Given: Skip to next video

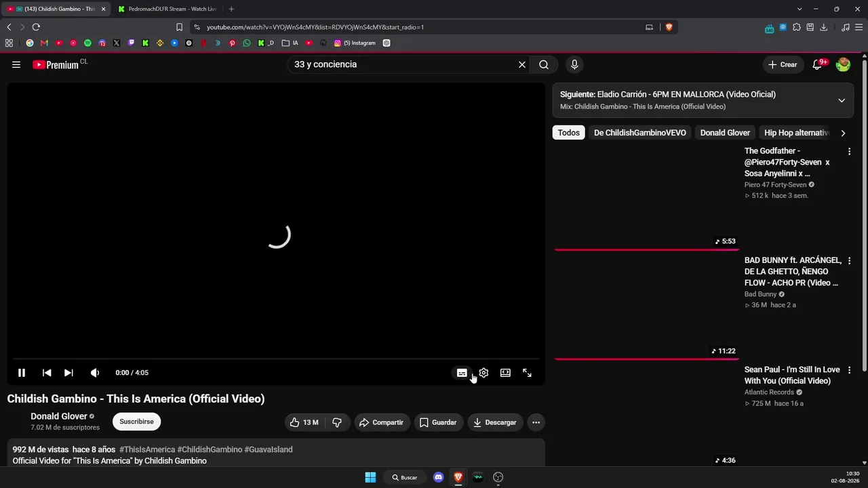Looking at the screenshot, I should pos(68,373).
